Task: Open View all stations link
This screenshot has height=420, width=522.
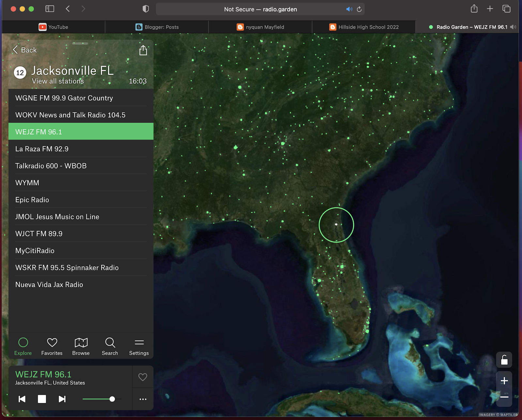Action: [x=58, y=81]
